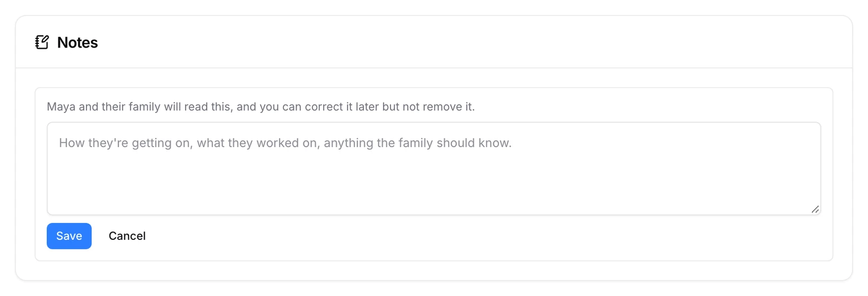Select the notepad icon beside Notes heading
The image size is (868, 296).
(42, 42)
